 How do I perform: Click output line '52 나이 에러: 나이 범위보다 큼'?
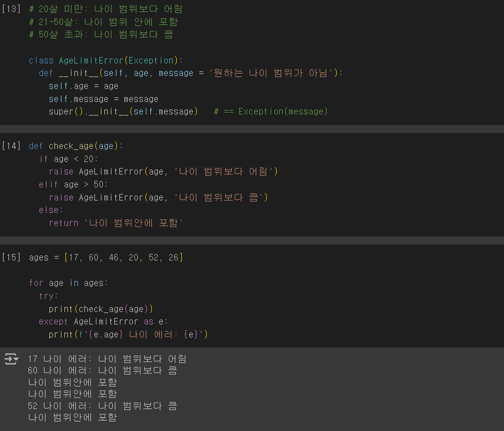pyautogui.click(x=102, y=406)
